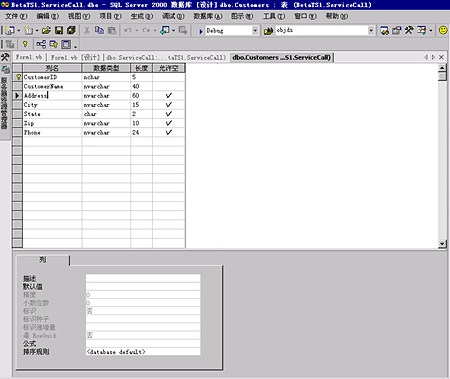The image size is (450, 379).
Task: Toggle allow-null check for Phone row
Action: pos(169,132)
